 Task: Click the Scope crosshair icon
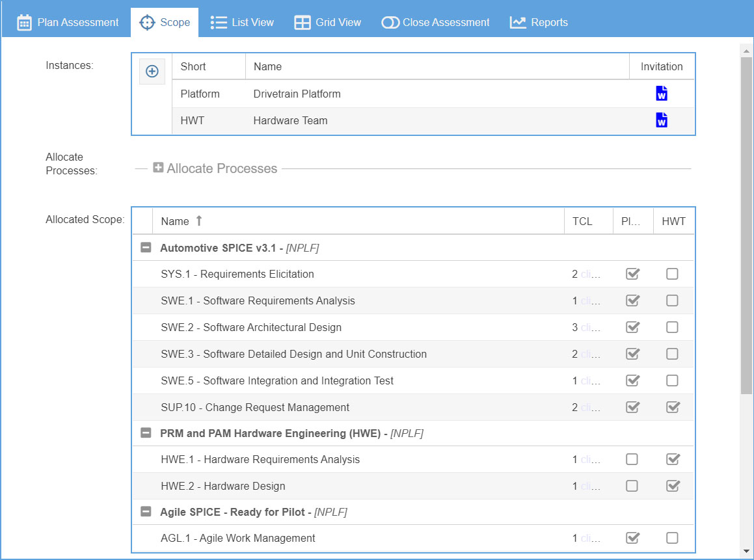[147, 23]
